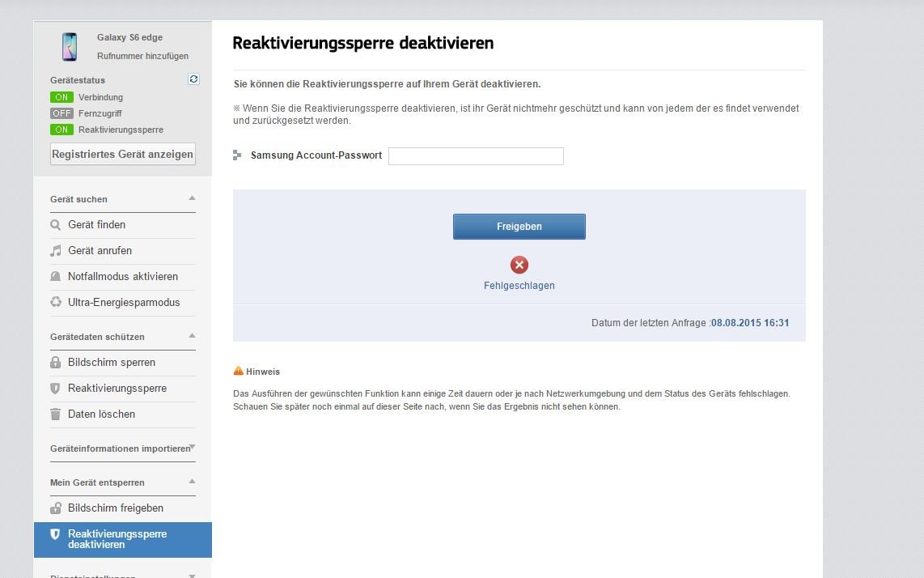Collapse the Gerät suchen section arrow

(192, 198)
